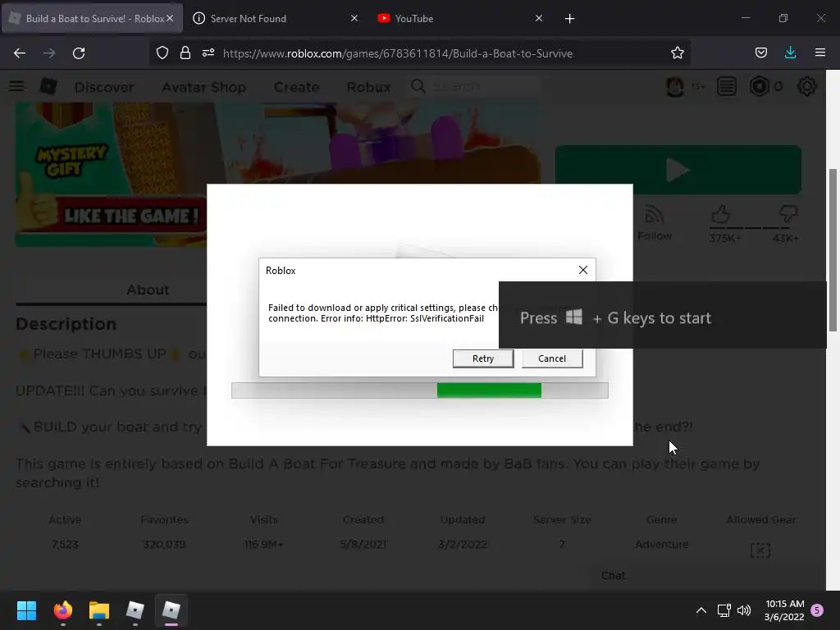This screenshot has height=630, width=840.
Task: Select the Visits value 116.9M+
Action: point(263,545)
